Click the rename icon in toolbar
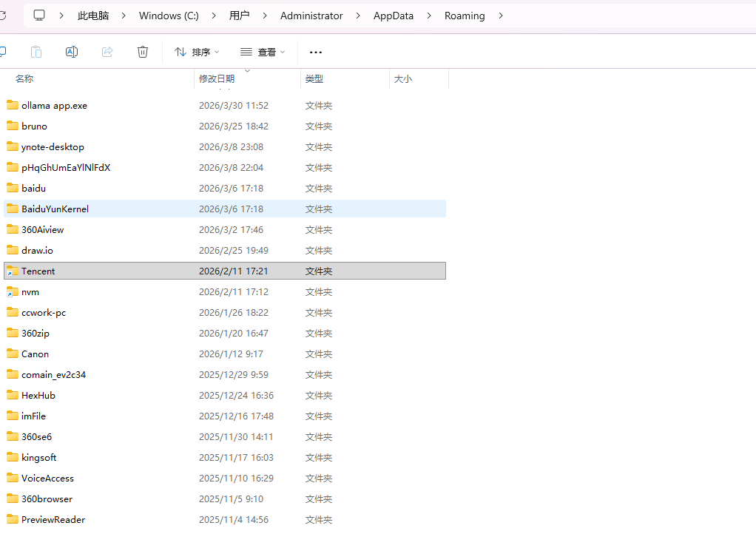The width and height of the screenshot is (756, 534). 71,52
